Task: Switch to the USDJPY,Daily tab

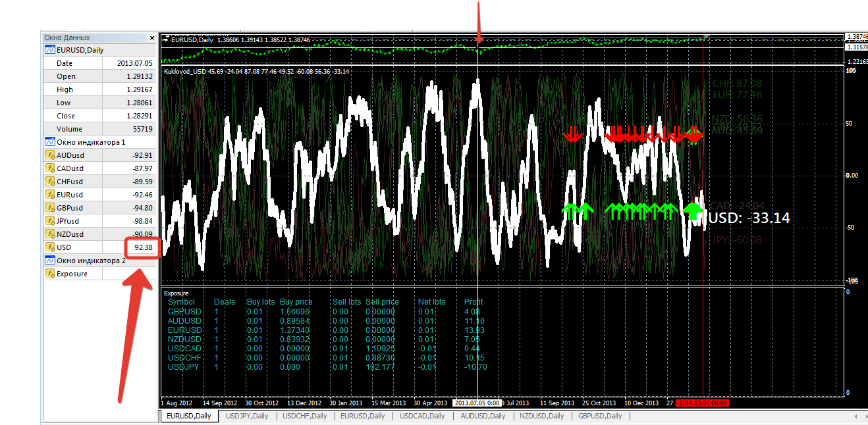Action: [247, 416]
